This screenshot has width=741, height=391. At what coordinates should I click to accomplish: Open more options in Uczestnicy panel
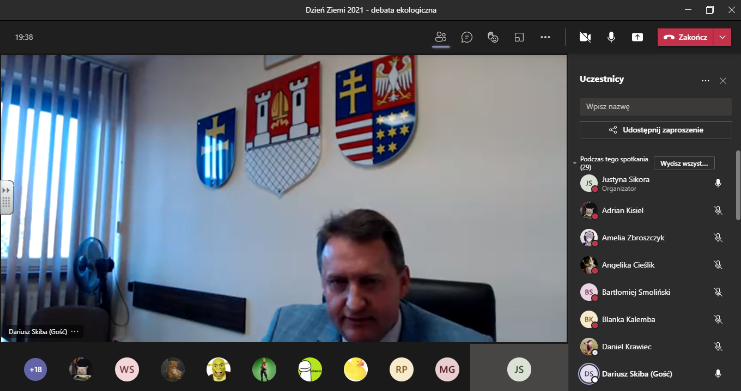(706, 81)
